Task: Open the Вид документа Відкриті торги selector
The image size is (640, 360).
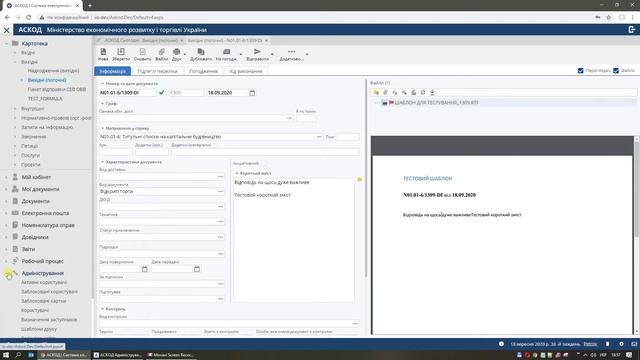Action: pos(220,191)
